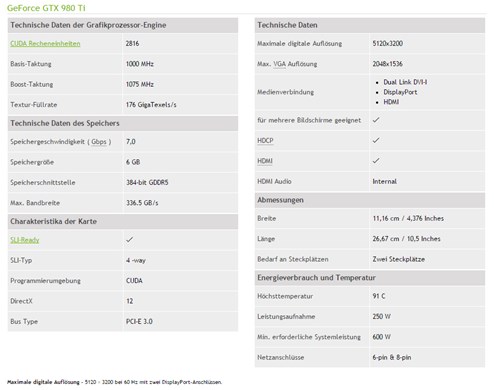Click the HDCP checkmark icon
The width and height of the screenshot is (494, 390).
[x=376, y=140]
